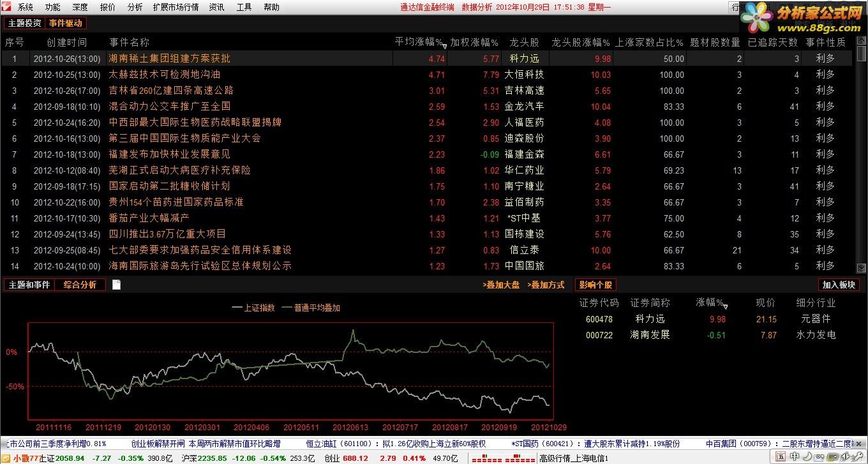The image size is (868, 464).
Task: Open the 帮助 menu
Action: coord(271,7)
